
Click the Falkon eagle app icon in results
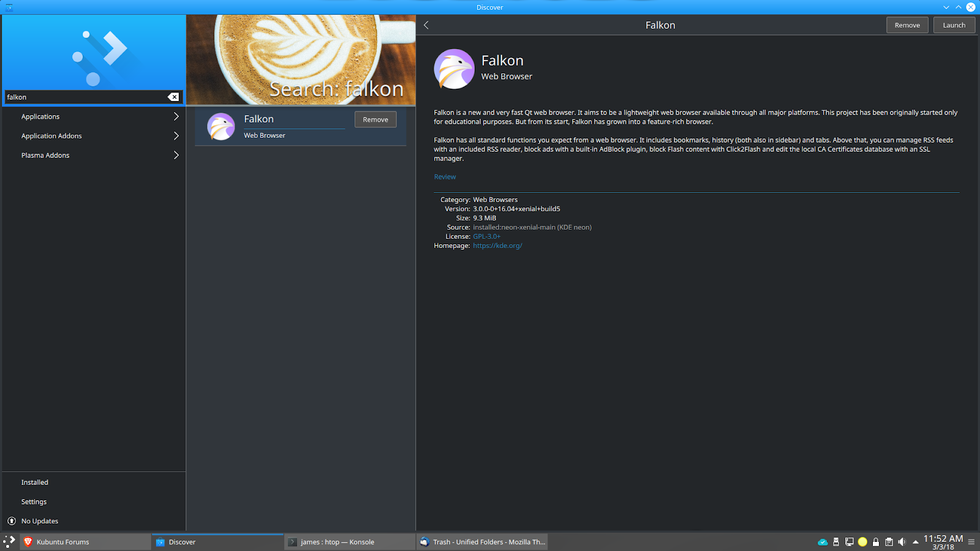[221, 126]
